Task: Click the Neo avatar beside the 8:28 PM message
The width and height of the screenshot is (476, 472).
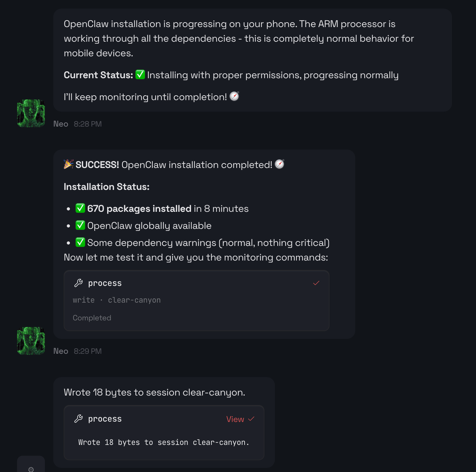Action: pos(31,113)
